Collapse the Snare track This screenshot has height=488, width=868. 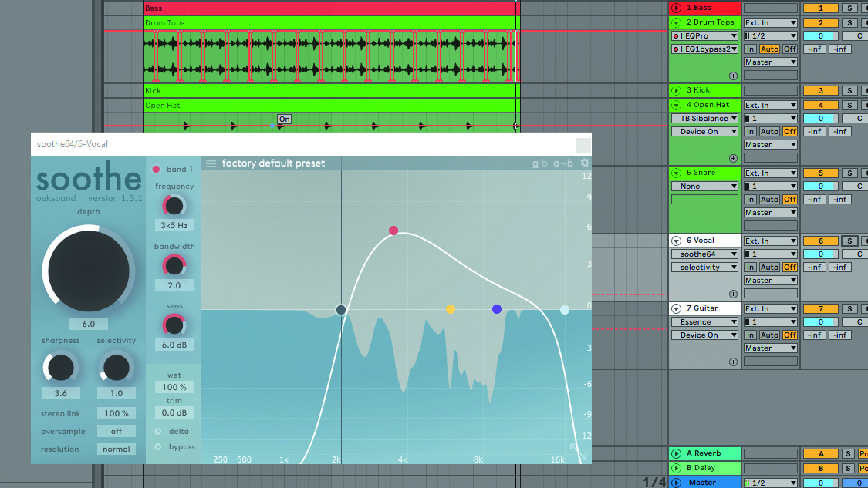coord(676,173)
